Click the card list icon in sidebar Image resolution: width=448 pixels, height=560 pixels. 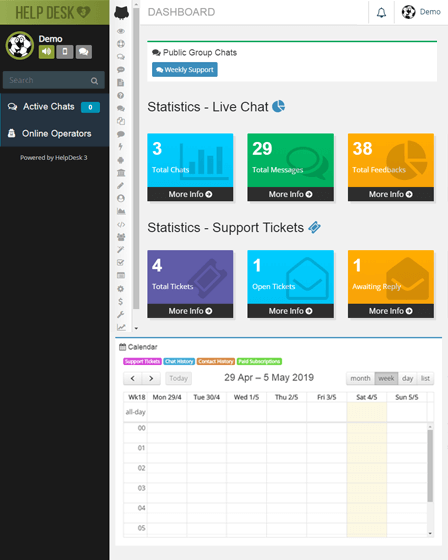[121, 275]
